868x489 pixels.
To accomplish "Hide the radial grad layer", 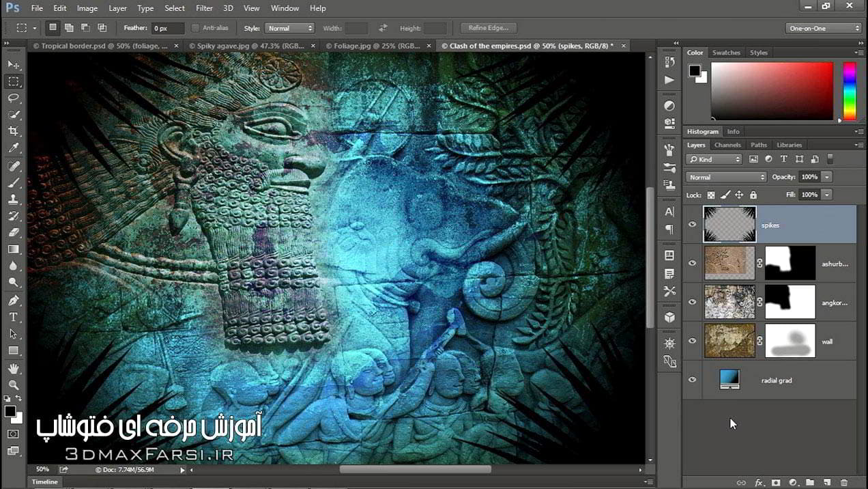I will (693, 380).
